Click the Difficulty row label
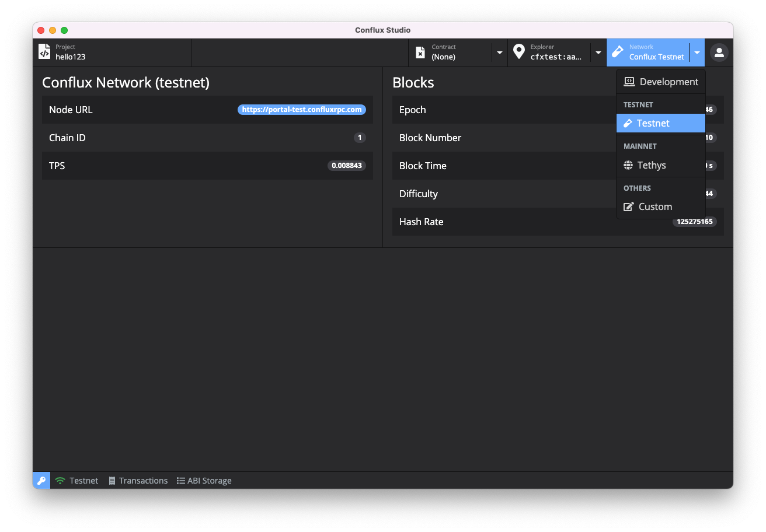Image resolution: width=766 pixels, height=532 pixels. pos(419,194)
